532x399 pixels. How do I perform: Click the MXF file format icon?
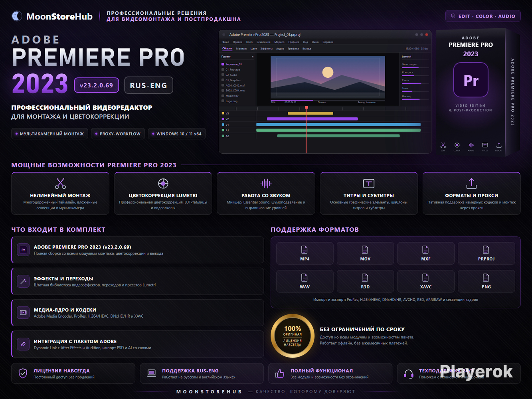[x=425, y=250]
